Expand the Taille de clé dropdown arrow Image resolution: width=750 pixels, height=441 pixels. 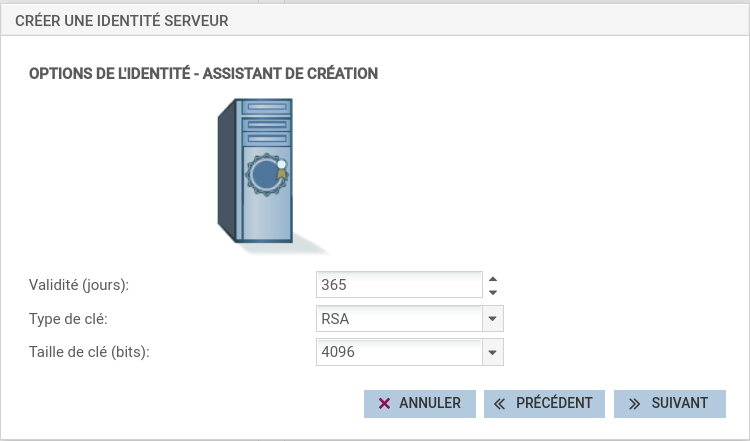pyautogui.click(x=492, y=353)
